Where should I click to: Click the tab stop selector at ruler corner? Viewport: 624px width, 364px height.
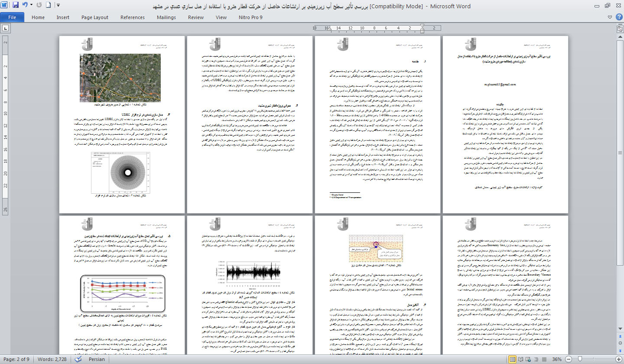point(5,28)
